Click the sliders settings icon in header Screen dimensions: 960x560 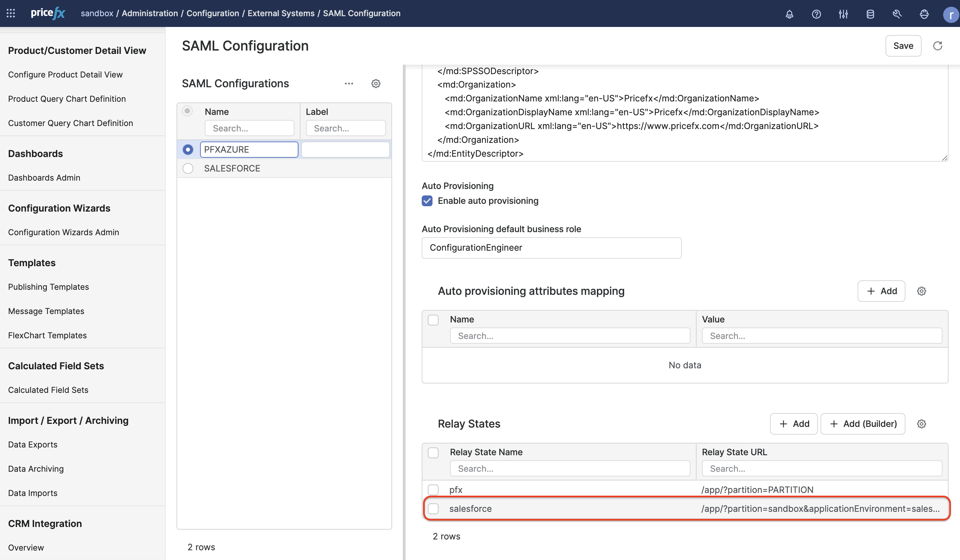click(843, 14)
